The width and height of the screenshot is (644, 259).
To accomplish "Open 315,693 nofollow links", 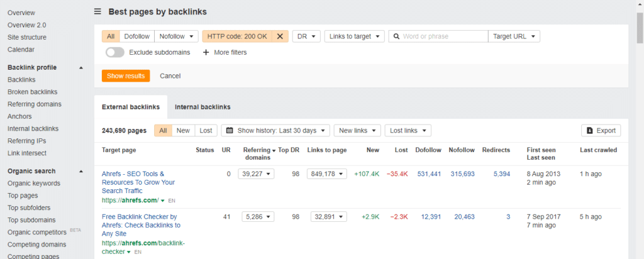I will click(462, 174).
